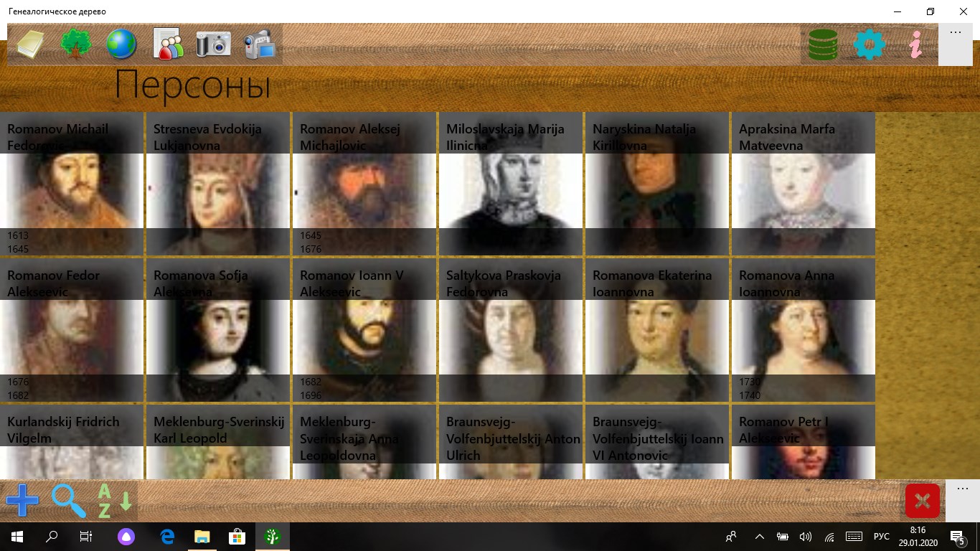Open the green database icon
Screen dimensions: 980x551
823,44
